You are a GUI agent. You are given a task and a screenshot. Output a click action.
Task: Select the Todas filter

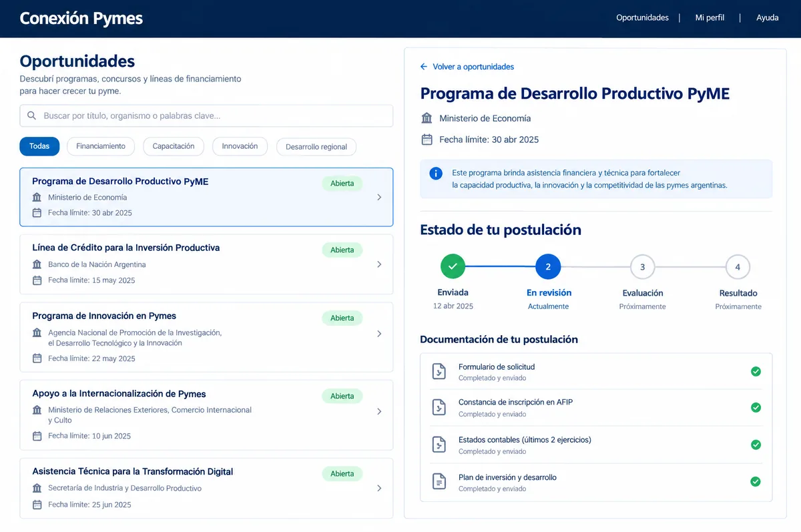pyautogui.click(x=39, y=146)
